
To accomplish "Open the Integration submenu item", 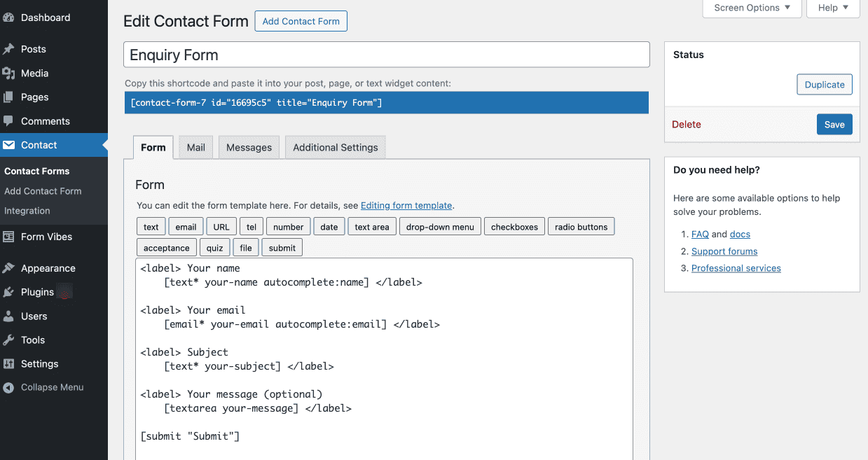I will [x=27, y=210].
